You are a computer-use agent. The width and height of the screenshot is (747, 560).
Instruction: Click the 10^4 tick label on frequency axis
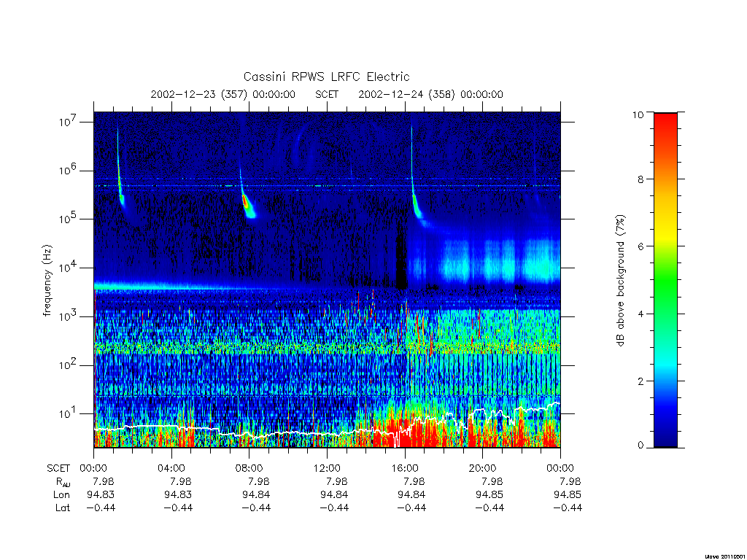pos(69,268)
